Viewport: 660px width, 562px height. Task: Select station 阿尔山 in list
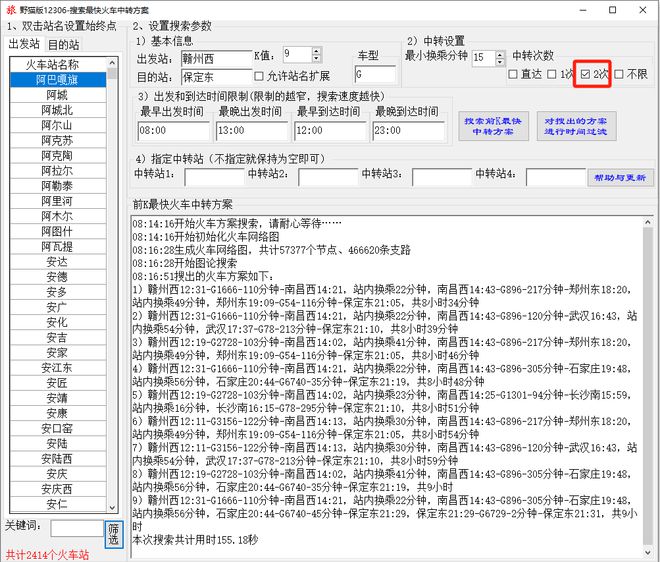57,125
